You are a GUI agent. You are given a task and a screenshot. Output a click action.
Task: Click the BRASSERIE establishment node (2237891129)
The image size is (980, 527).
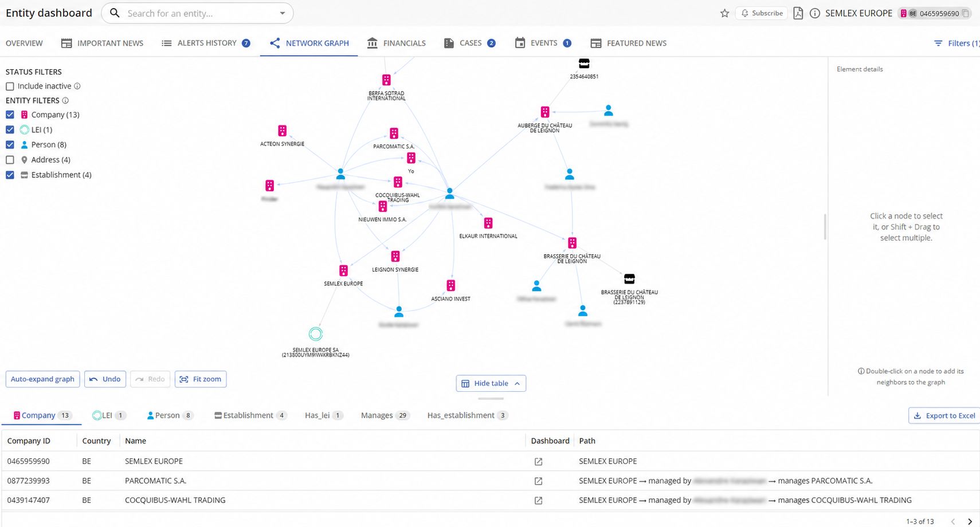[629, 279]
